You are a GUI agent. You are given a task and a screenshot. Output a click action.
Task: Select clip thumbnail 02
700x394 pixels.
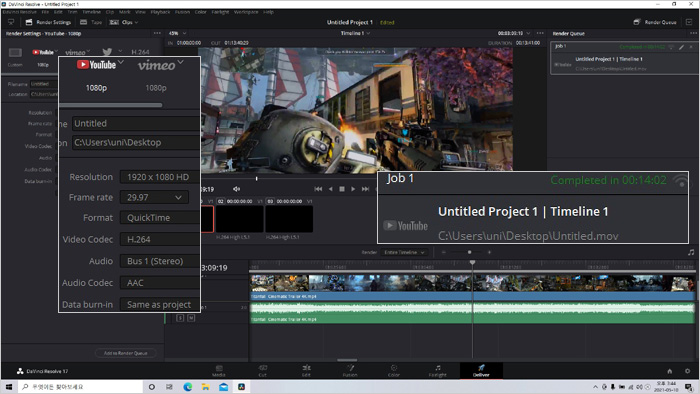tap(239, 219)
